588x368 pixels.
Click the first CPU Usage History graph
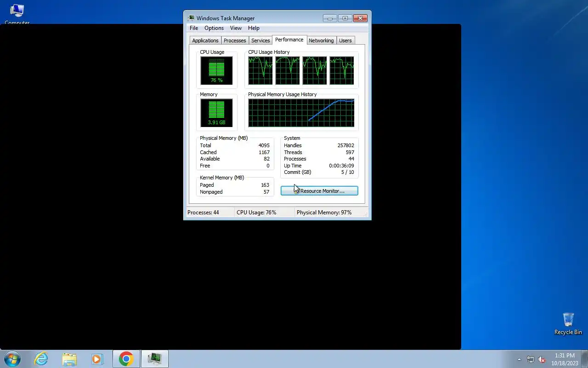click(260, 71)
